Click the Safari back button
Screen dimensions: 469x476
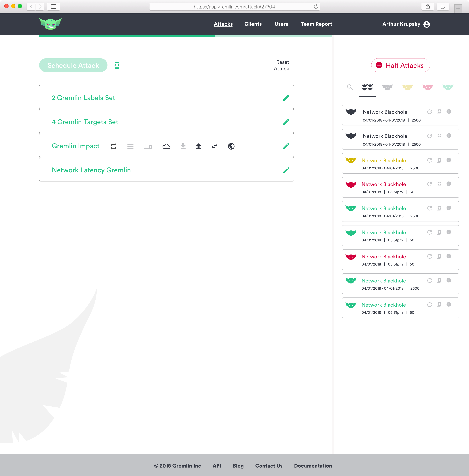[x=31, y=7]
